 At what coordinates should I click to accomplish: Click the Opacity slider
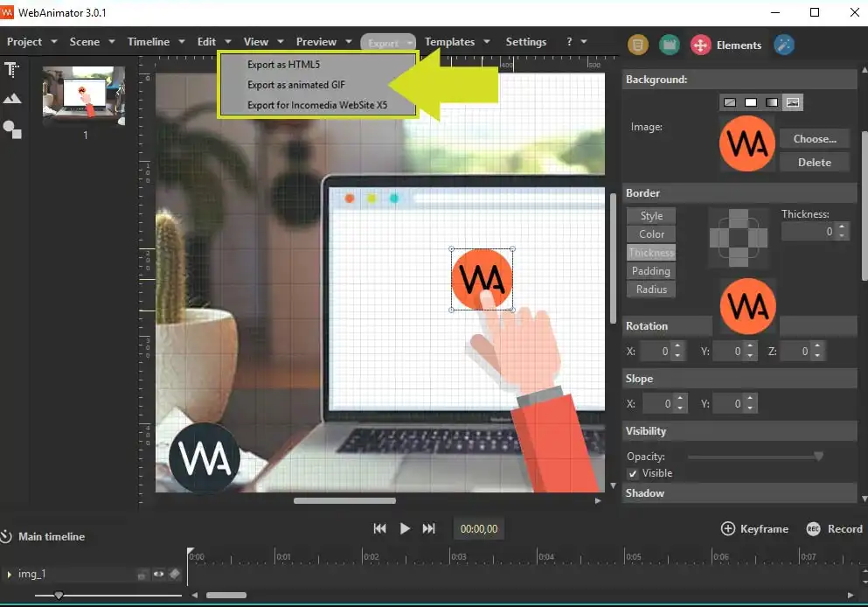(754, 457)
